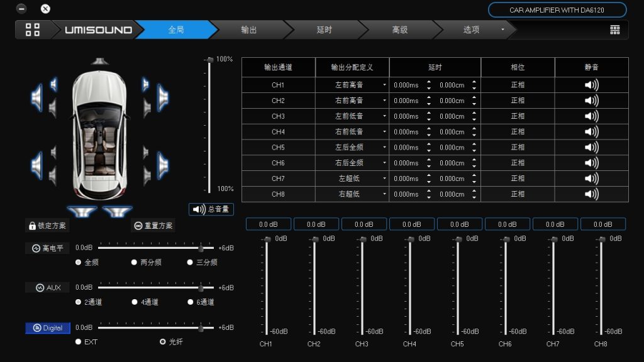Select the 全频 full-range radio option
Screen dimensions: 644x362
[78, 262]
